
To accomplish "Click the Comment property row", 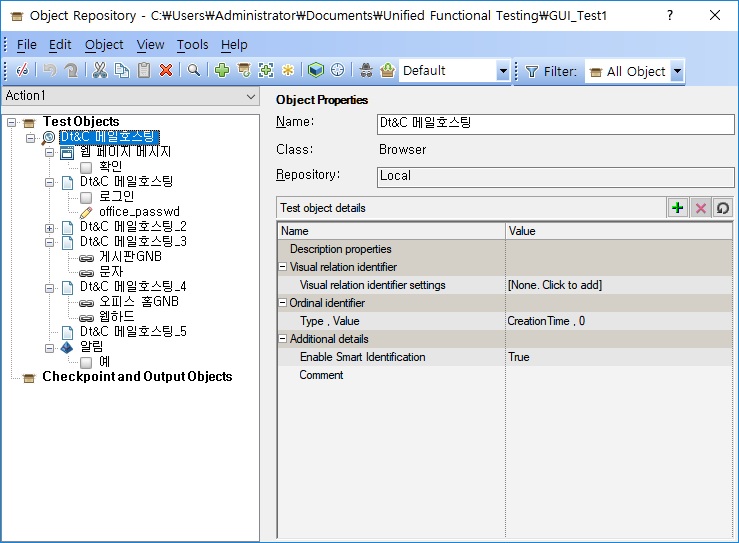I will coord(504,375).
